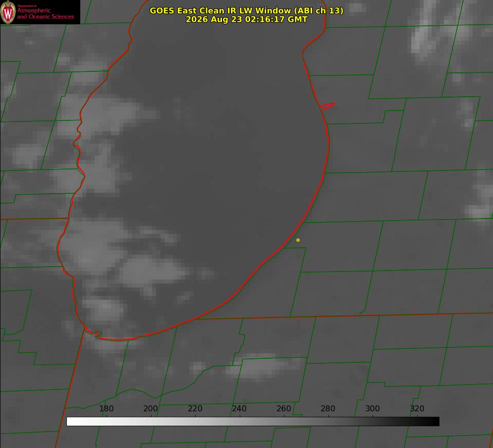The width and height of the screenshot is (493, 448).
Task: Click the 240 label on the colorbar
Action: click(239, 408)
